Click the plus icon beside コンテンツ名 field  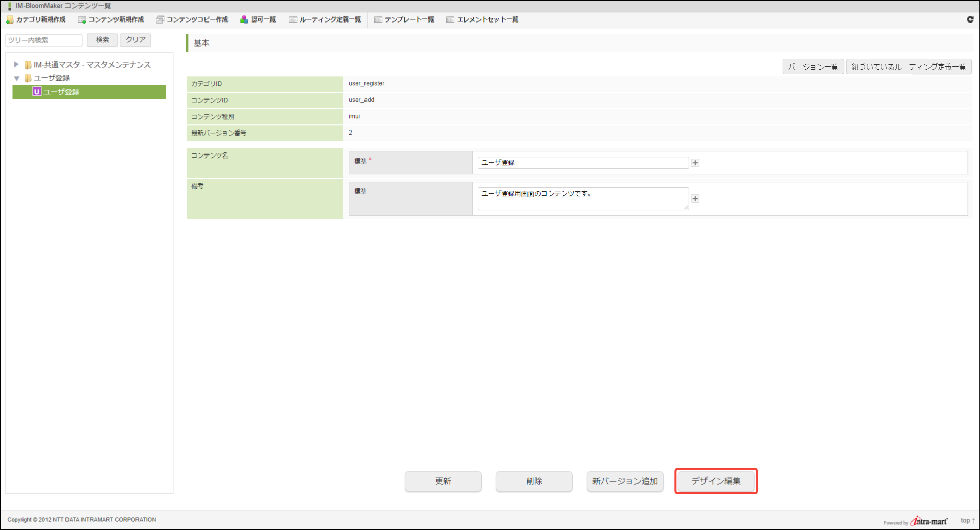[x=695, y=163]
